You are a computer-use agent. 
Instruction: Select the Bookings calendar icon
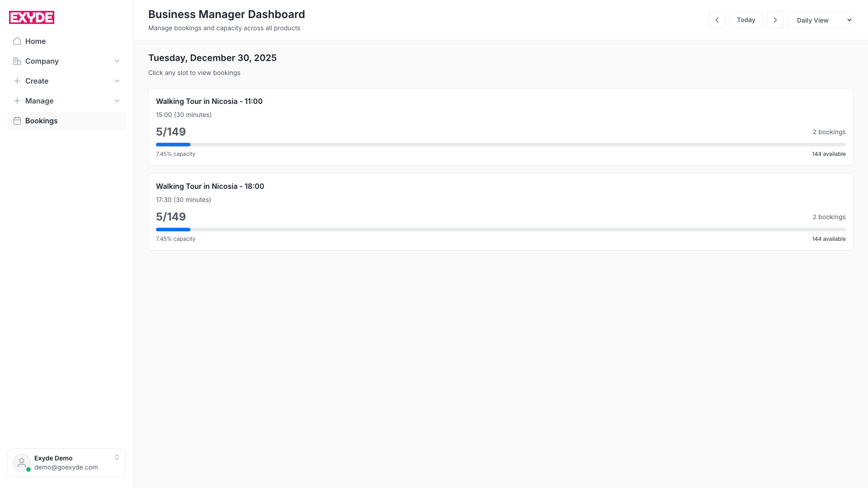[17, 121]
